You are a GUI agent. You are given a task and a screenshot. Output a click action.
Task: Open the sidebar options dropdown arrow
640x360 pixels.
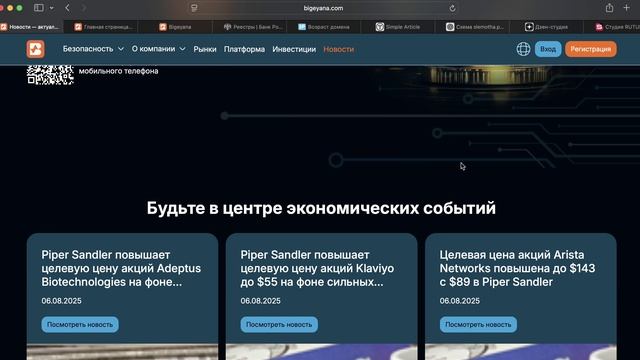51,8
